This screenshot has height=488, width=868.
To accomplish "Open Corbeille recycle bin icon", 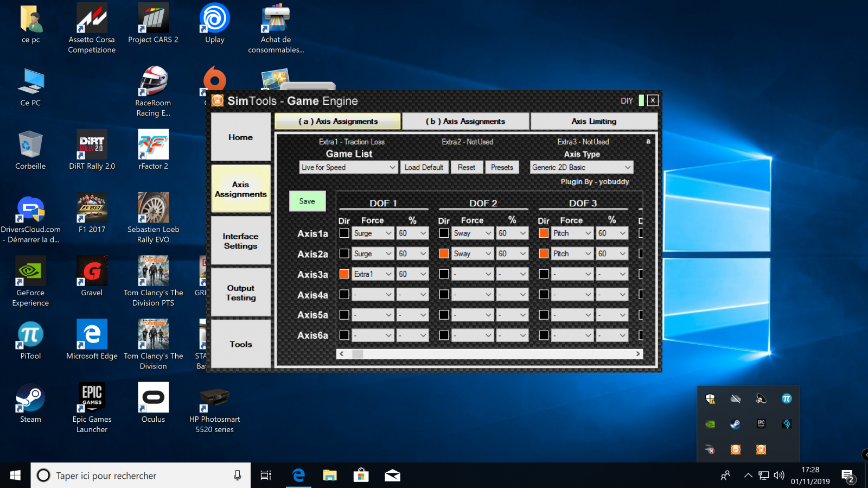I will [30, 150].
